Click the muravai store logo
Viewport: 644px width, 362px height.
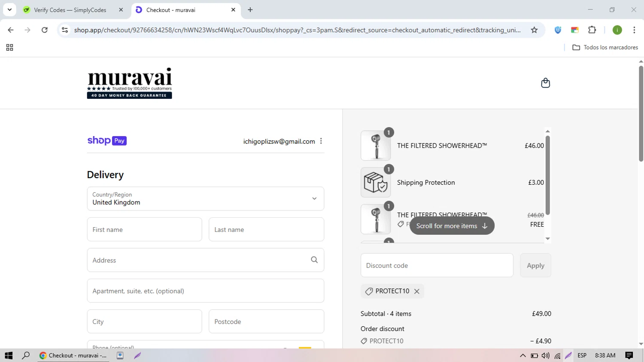point(129,83)
